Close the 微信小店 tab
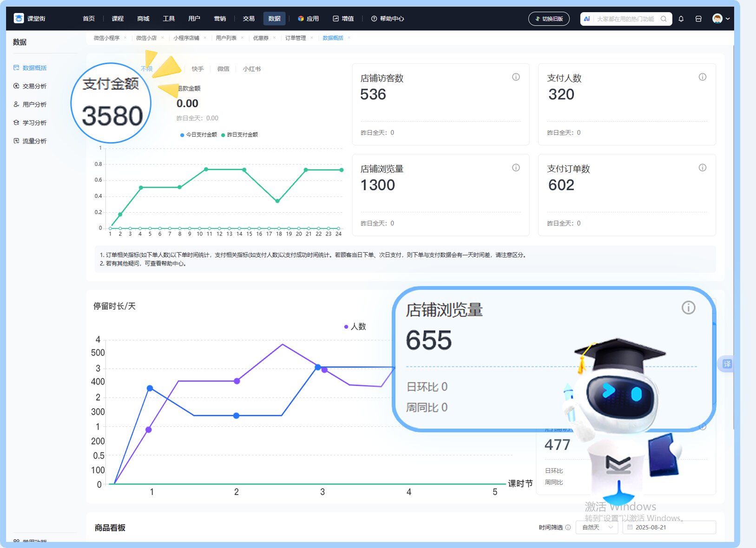756x548 pixels. (163, 38)
